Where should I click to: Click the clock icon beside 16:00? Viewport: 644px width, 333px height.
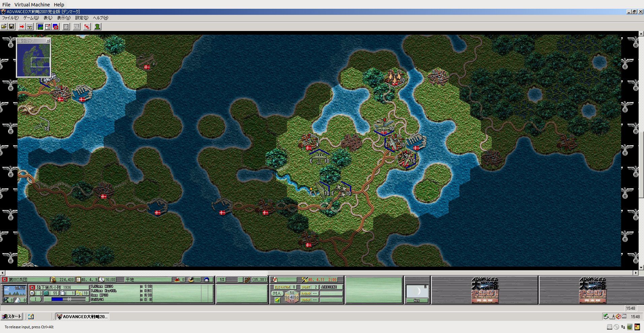pyautogui.click(x=102, y=279)
